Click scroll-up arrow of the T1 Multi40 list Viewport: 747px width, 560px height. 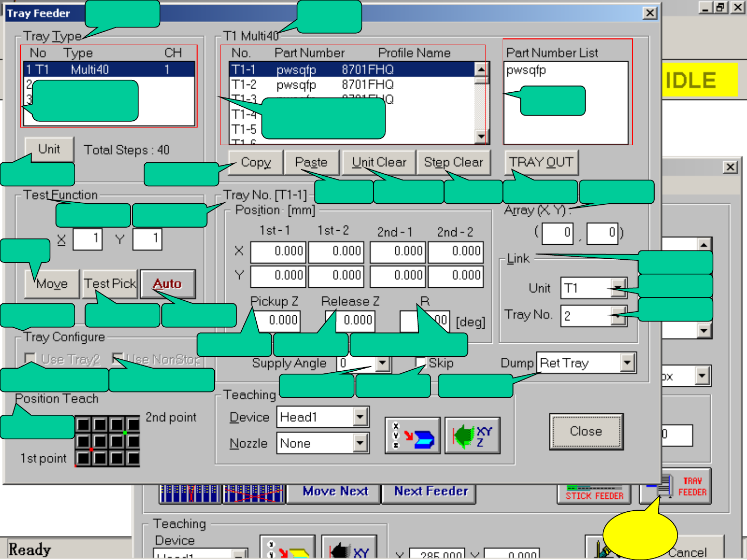pos(482,69)
